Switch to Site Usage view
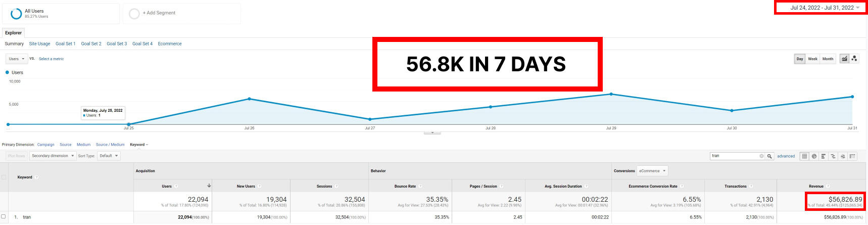Screen dimensions: 868x225 pyautogui.click(x=39, y=44)
